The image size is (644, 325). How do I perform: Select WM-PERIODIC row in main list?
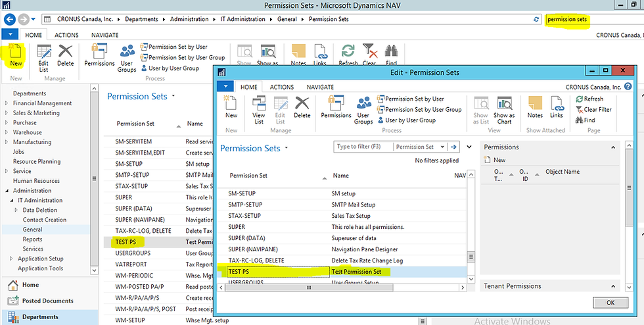pos(158,275)
